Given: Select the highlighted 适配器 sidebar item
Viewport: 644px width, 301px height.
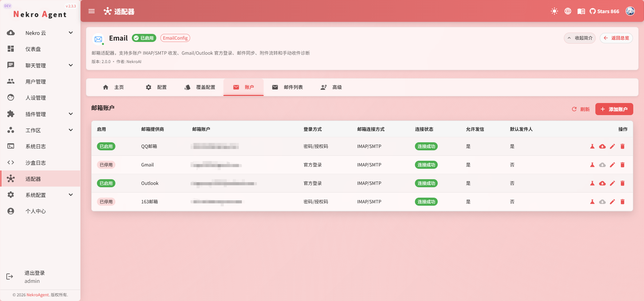Looking at the screenshot, I should 40,179.
